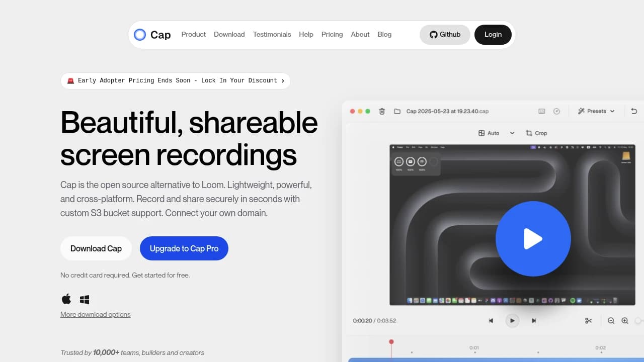Open More download options link

(96, 314)
